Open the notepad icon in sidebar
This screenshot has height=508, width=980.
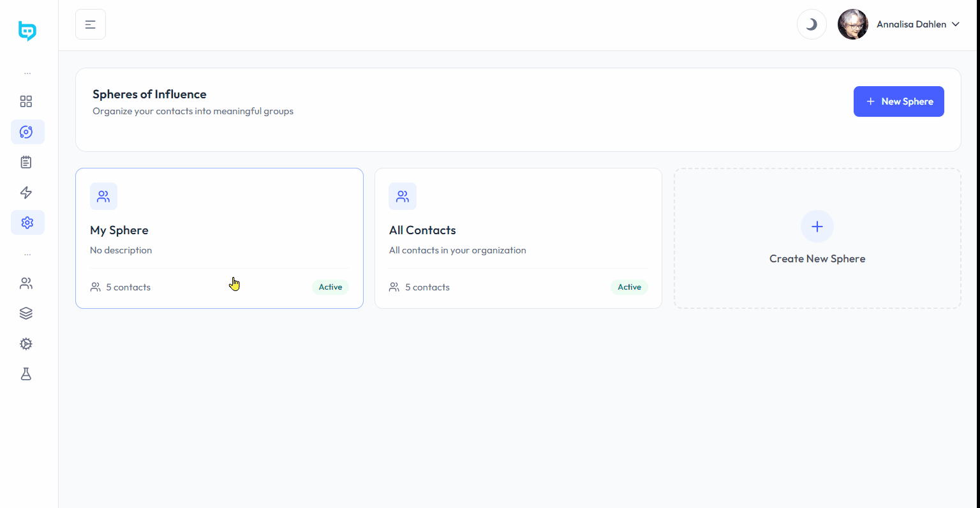pos(26,162)
